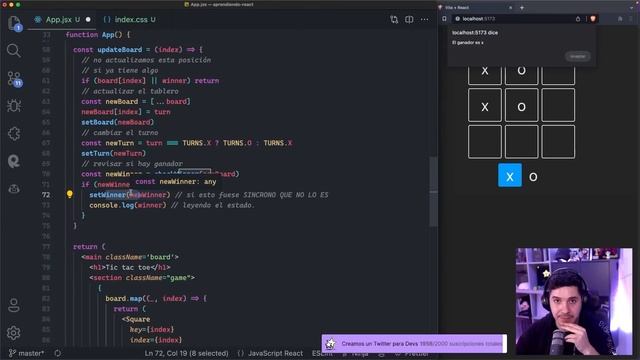Click the site info icon before localhost
The height and width of the screenshot is (360, 640).
[x=458, y=19]
